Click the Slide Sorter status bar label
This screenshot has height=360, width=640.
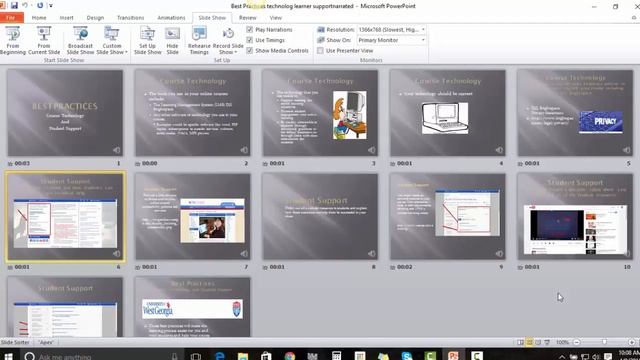(15, 342)
